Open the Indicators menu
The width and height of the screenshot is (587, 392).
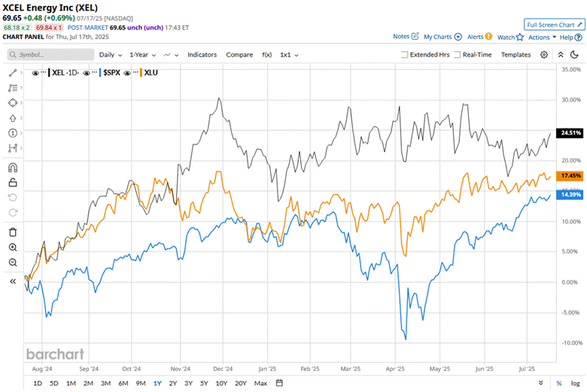pyautogui.click(x=202, y=55)
